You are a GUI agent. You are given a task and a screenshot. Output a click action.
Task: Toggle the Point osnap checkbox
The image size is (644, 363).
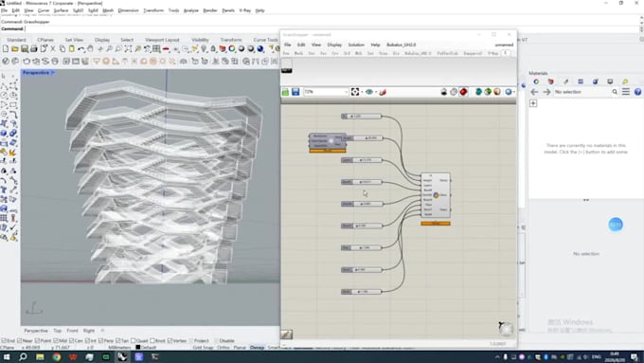(37, 341)
